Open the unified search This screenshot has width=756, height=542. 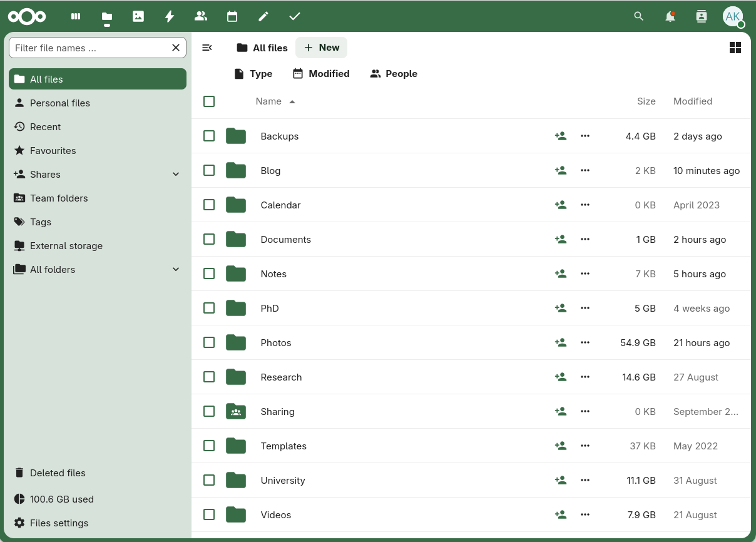[x=639, y=16]
